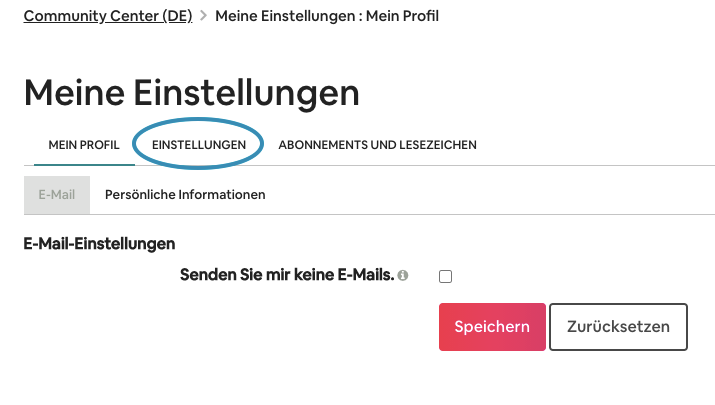This screenshot has width=715, height=405.
Task: Reset the form using Zurücksetzen
Action: point(618,327)
